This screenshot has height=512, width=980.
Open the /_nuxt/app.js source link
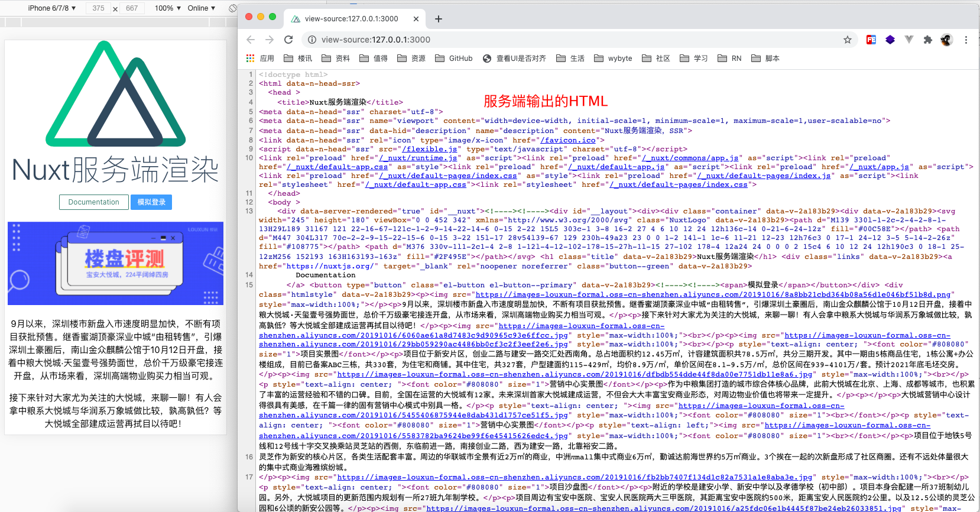pyautogui.click(x=879, y=167)
